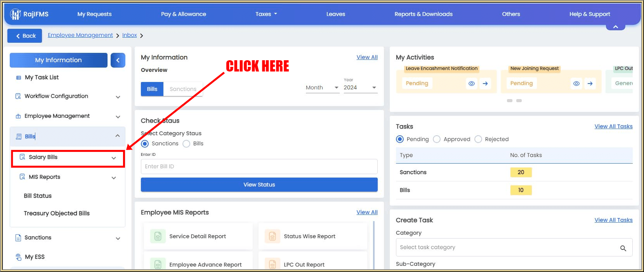Select the Pending tasks radio

click(x=400, y=139)
